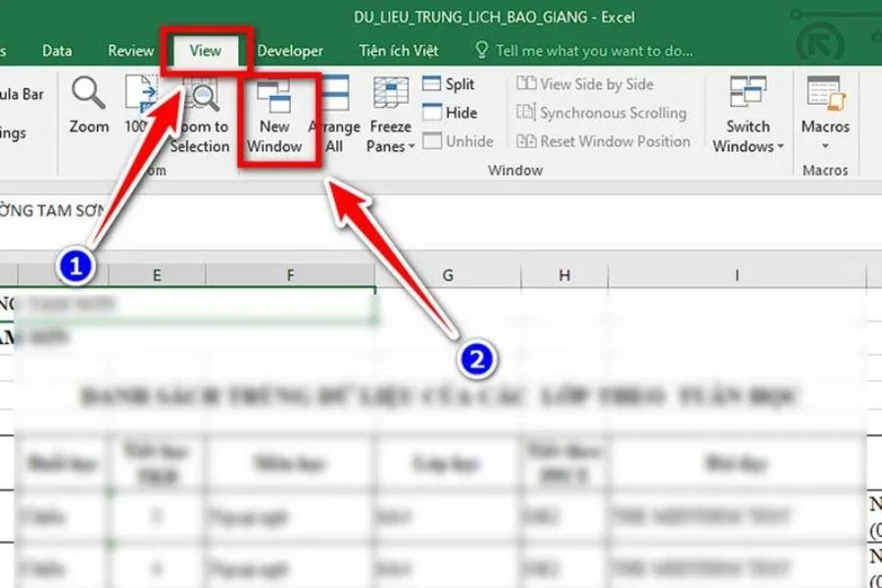Viewport: 882px width, 588px height.
Task: Open the Data ribbon tab
Action: click(57, 51)
